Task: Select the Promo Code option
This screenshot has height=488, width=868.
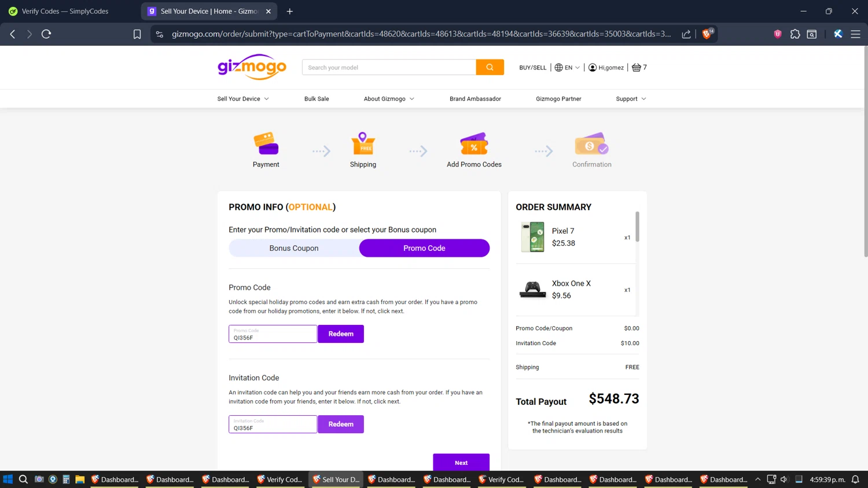Action: [x=424, y=248]
